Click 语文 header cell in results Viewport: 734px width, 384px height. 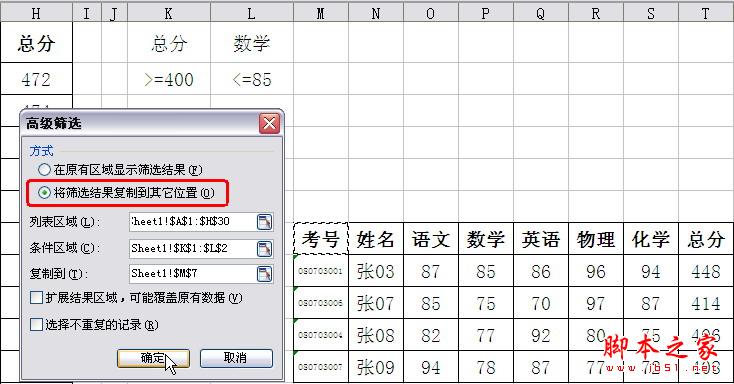click(431, 239)
